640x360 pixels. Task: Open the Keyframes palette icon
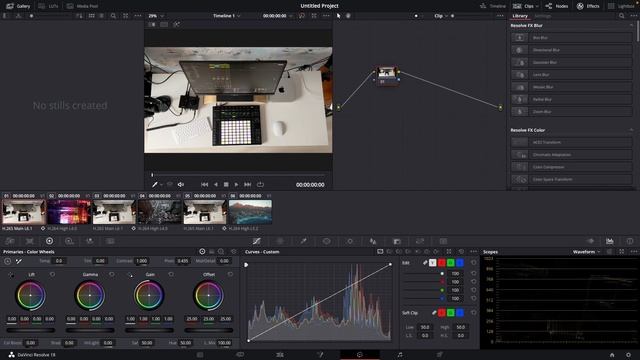click(x=590, y=241)
